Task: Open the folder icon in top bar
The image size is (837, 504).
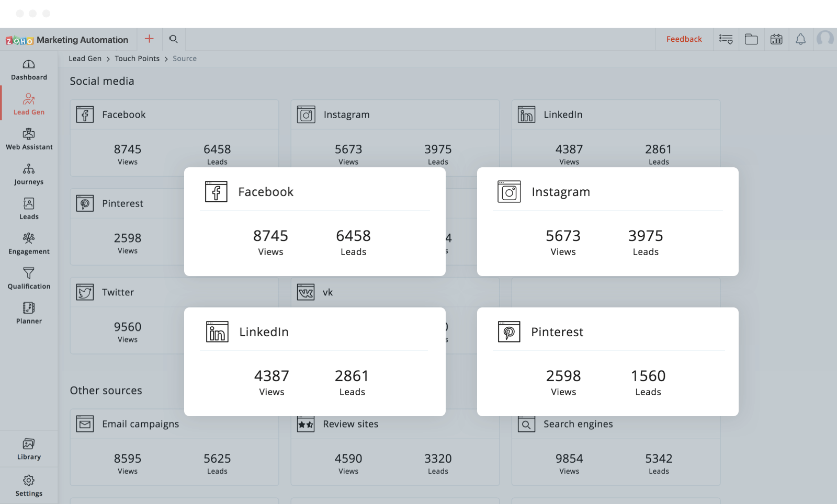Action: click(x=751, y=39)
